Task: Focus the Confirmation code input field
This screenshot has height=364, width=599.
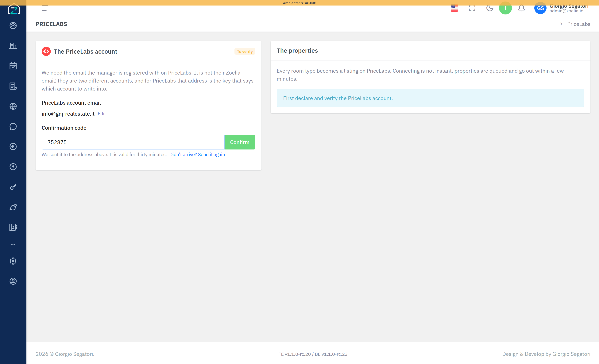Action: tap(133, 142)
